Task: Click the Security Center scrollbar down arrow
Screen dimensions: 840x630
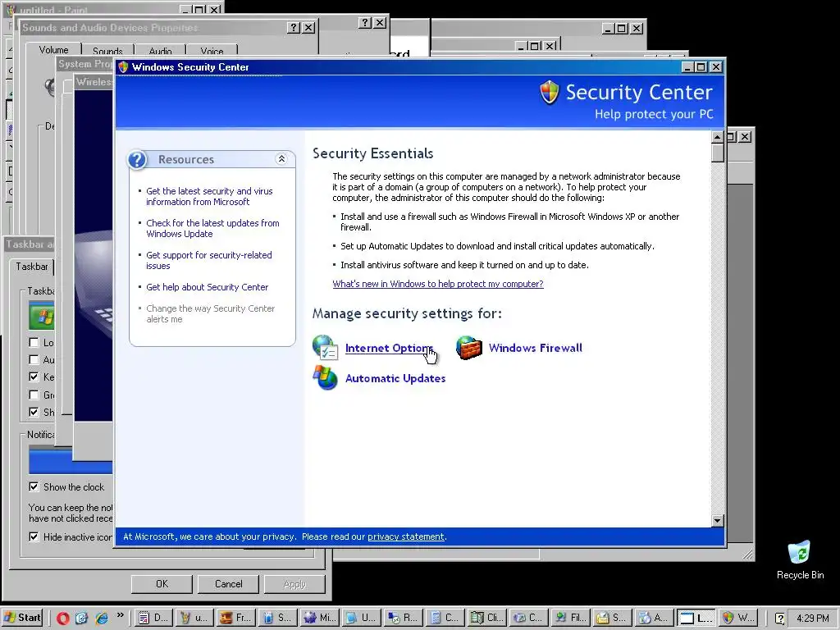Action: click(x=717, y=520)
